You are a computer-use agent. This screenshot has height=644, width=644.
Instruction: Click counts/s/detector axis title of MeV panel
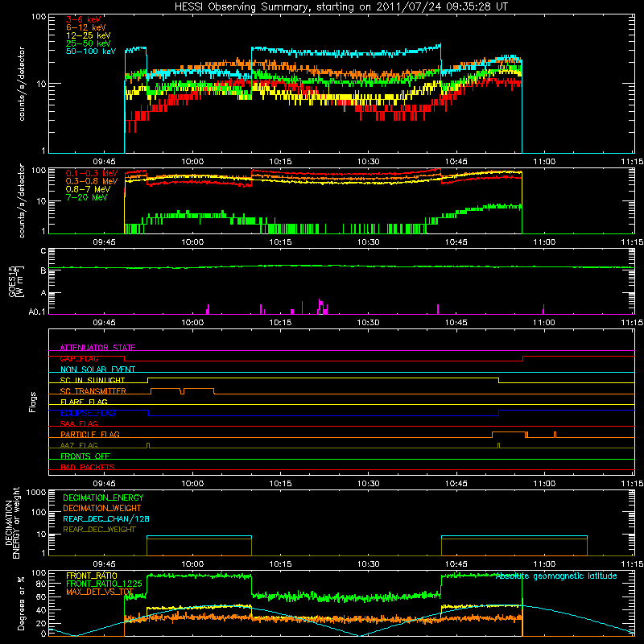point(22,200)
